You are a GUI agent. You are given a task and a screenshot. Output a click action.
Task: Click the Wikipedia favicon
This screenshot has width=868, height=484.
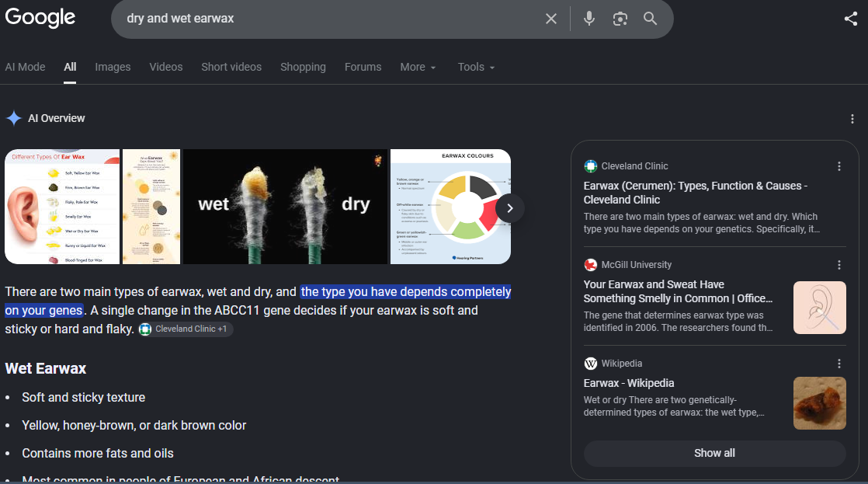coord(591,364)
